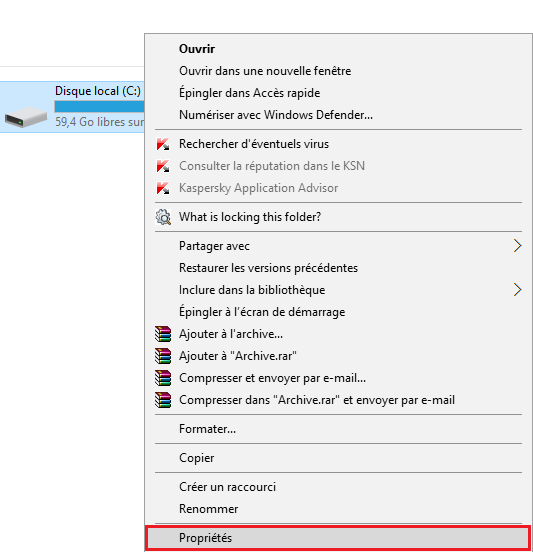Click the Kaspersky icon beside Consulter la réputation
Screen dimensions: 533x552
coord(163,166)
